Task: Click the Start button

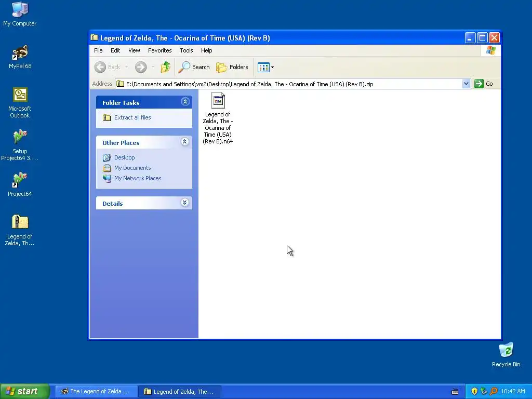Action: tap(24, 391)
